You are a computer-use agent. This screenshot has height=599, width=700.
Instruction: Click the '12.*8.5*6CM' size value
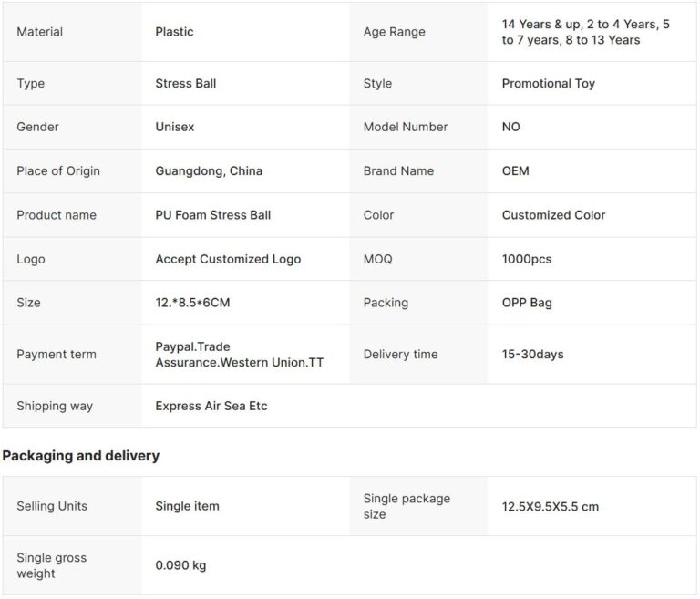click(192, 303)
